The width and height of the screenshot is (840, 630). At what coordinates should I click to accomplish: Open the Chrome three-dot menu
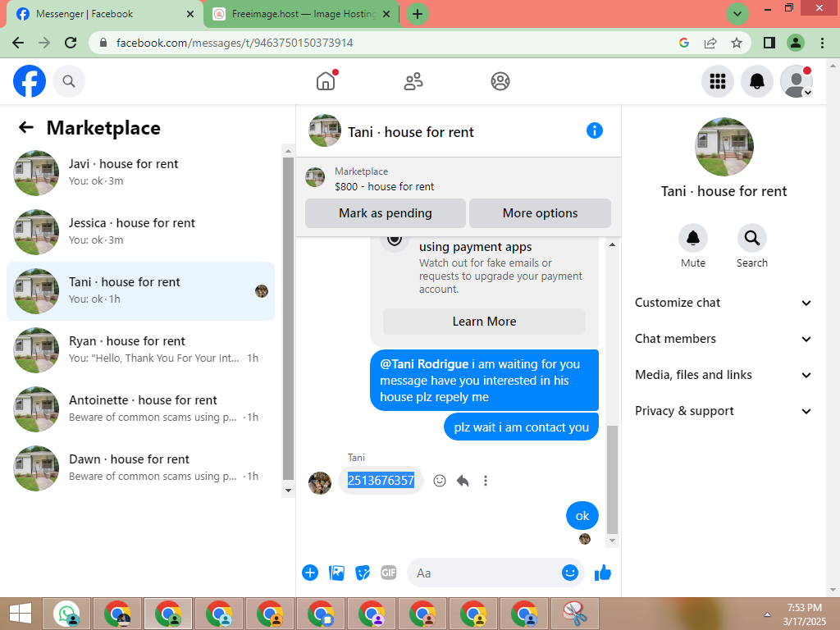coord(822,43)
